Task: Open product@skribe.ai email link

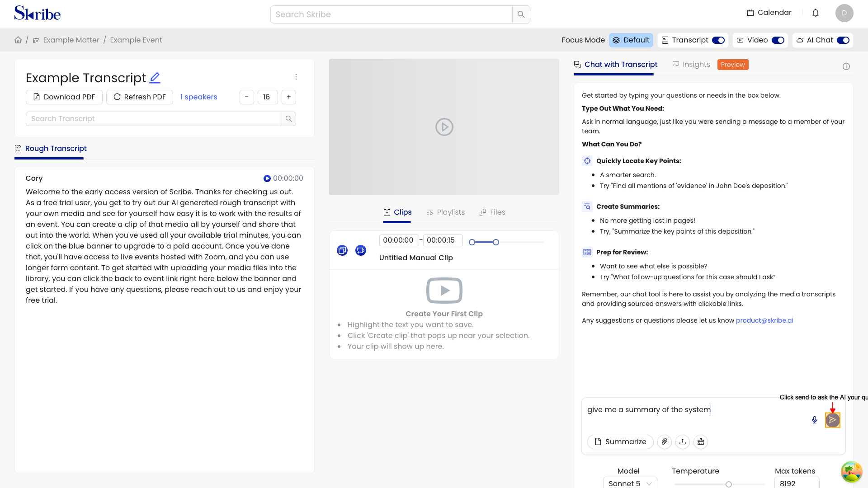Action: pos(764,320)
